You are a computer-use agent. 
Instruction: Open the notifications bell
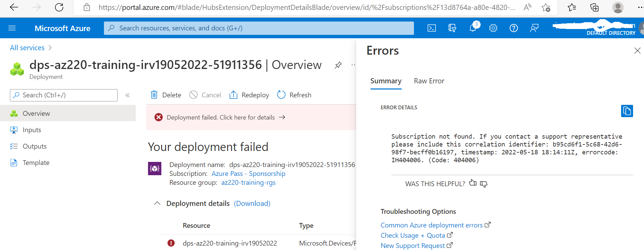point(473,28)
